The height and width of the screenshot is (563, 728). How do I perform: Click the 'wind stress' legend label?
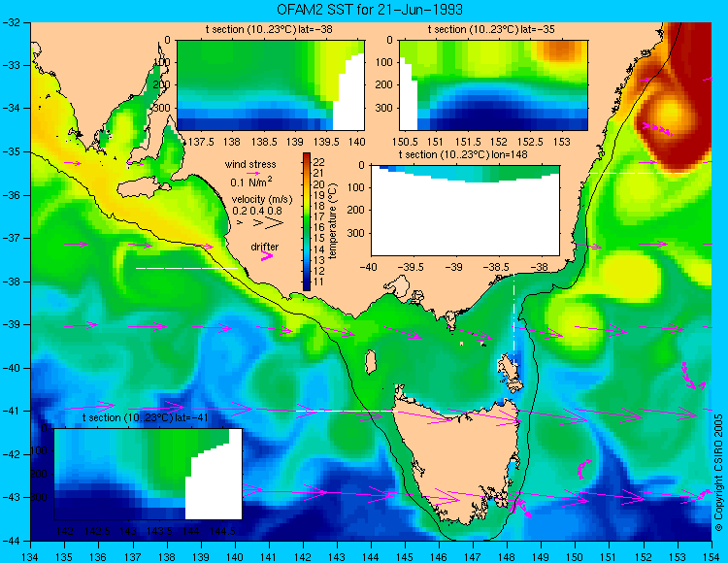[250, 164]
